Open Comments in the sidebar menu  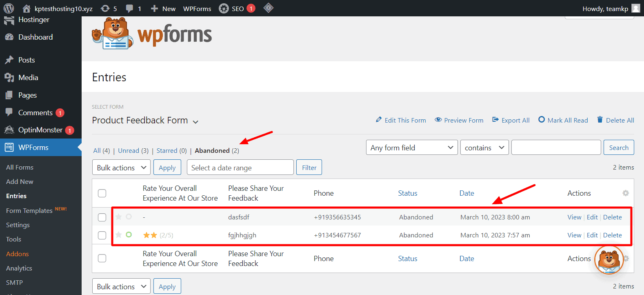point(36,113)
